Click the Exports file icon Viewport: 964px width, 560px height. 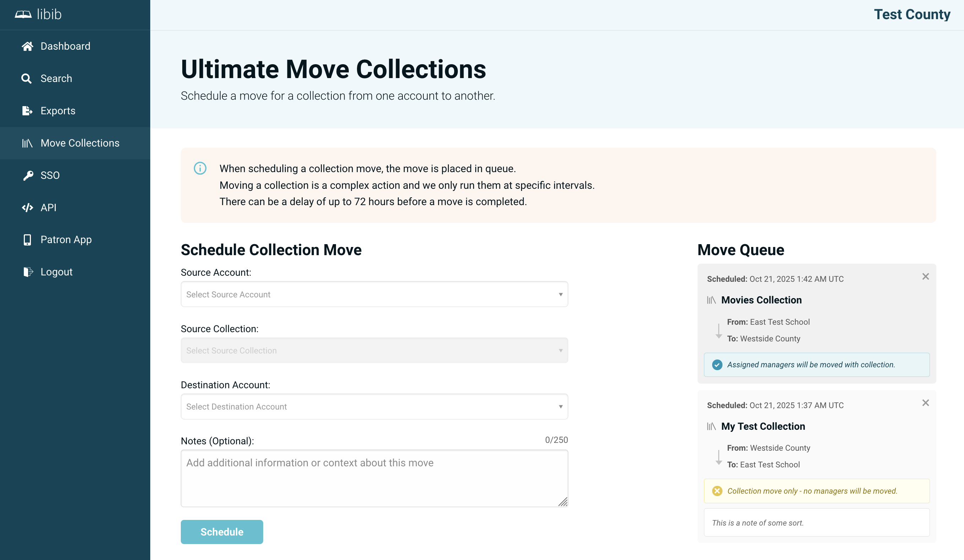coord(27,111)
